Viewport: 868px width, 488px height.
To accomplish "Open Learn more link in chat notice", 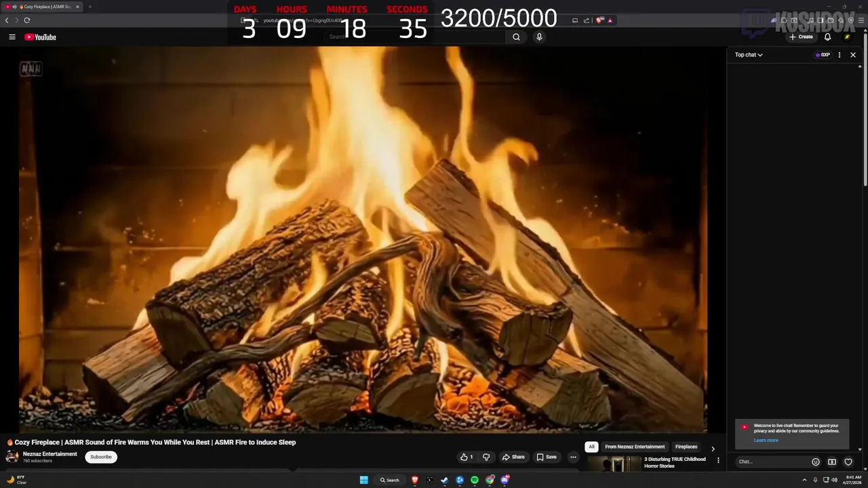I will pos(766,441).
